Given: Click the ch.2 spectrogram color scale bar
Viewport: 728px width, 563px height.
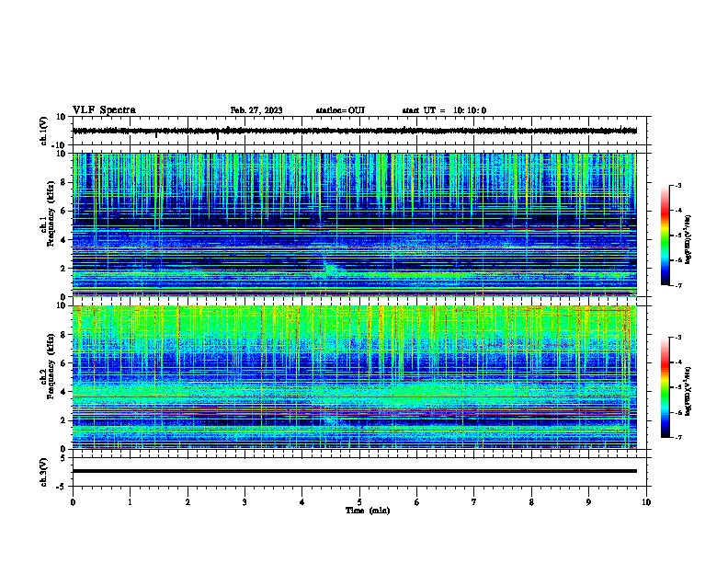Looking at the screenshot, I should [x=665, y=387].
